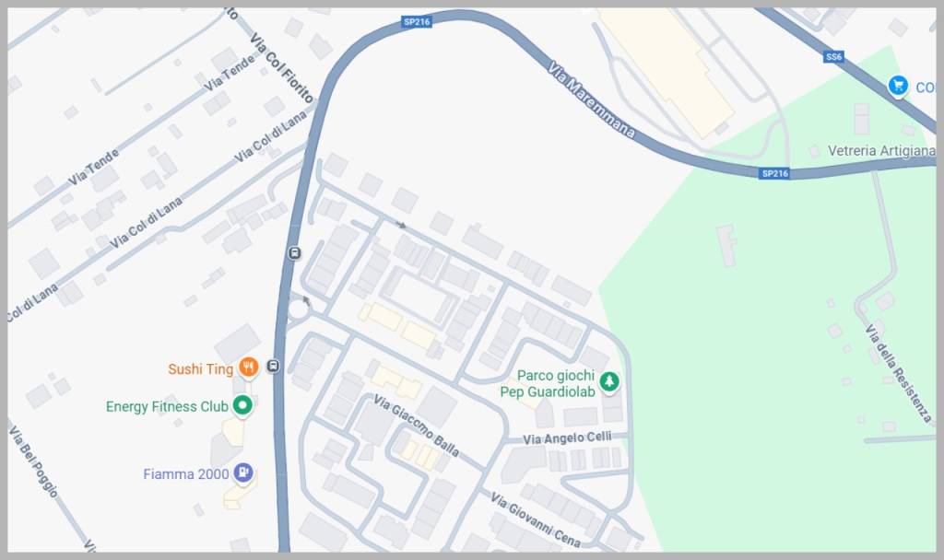Open the Fiamma 2000 gas station pin
The width and height of the screenshot is (944, 560).
pyautogui.click(x=243, y=472)
